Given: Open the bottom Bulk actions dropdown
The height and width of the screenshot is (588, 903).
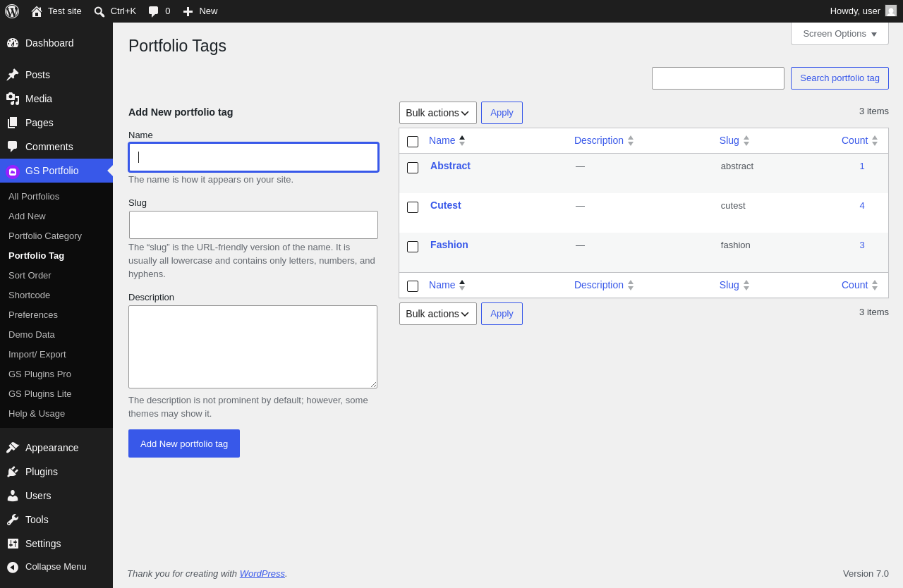Looking at the screenshot, I should (x=438, y=314).
